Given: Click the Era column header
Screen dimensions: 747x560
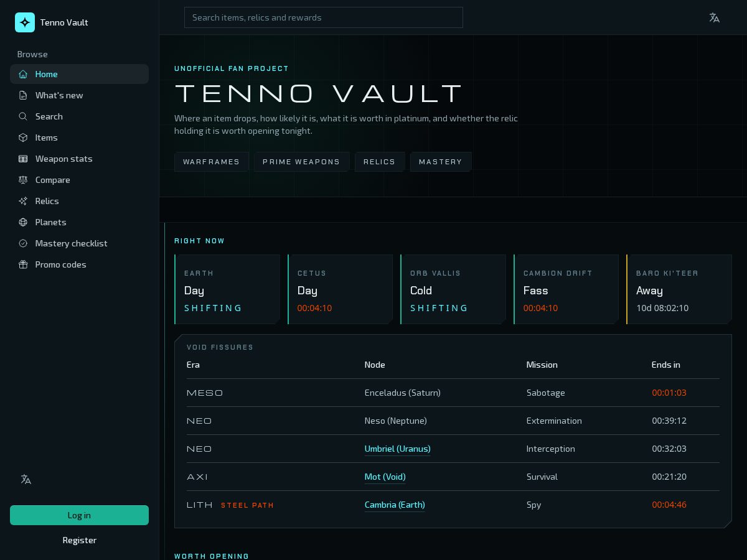Looking at the screenshot, I should tap(193, 365).
